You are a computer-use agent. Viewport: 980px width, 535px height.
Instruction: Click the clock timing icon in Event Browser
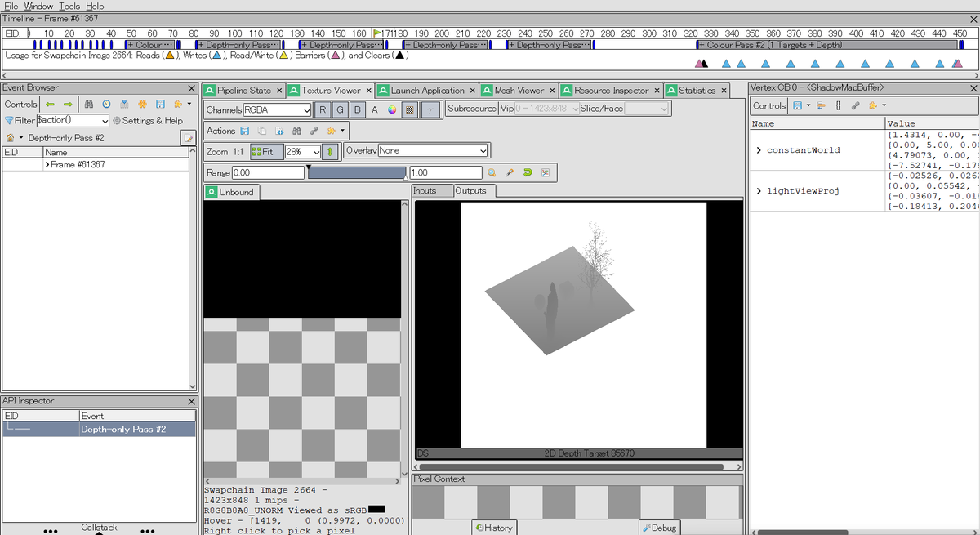pos(106,104)
